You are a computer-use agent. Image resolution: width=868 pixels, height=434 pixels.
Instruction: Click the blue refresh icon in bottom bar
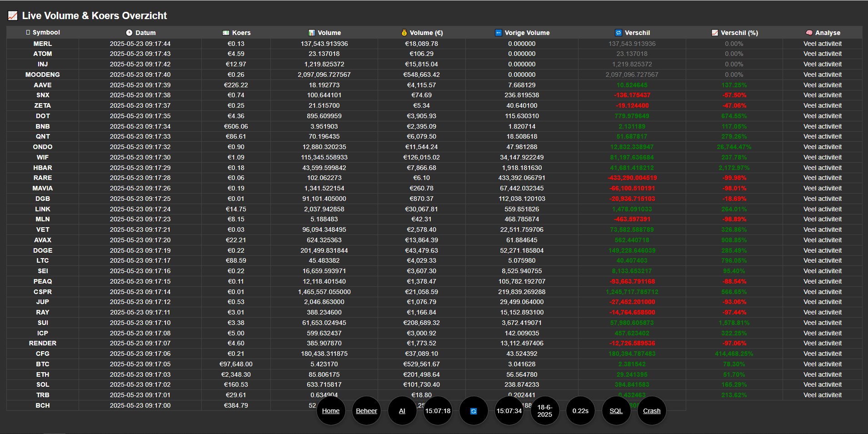click(474, 411)
